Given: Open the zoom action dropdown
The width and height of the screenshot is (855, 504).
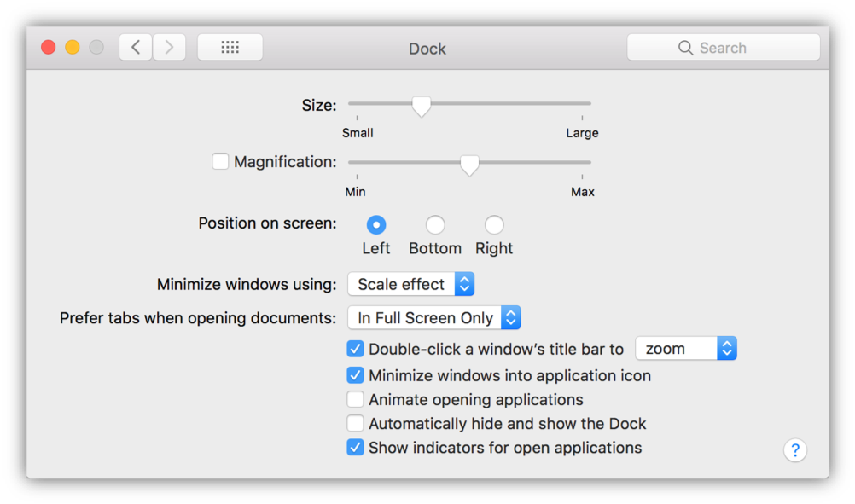Looking at the screenshot, I should (685, 349).
